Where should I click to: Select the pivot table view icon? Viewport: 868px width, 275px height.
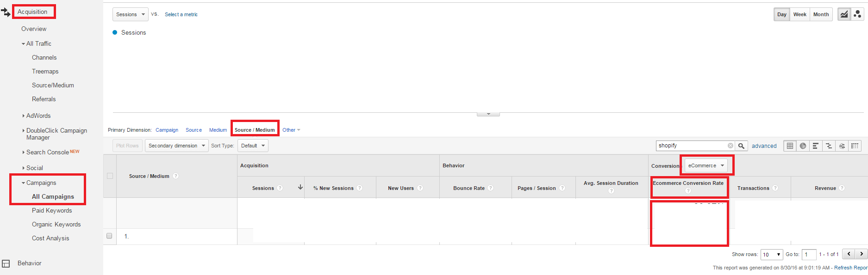pos(855,146)
